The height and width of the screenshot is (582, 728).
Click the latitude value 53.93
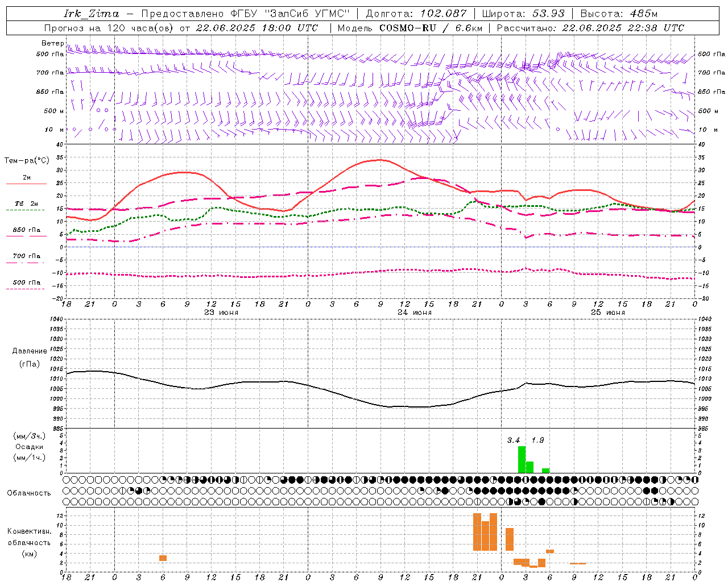(548, 14)
